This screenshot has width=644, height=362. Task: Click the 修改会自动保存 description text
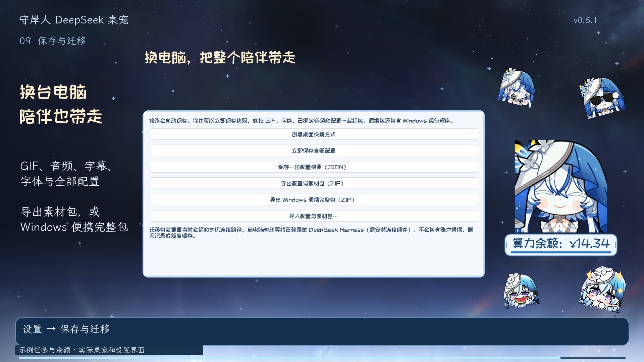pos(302,121)
